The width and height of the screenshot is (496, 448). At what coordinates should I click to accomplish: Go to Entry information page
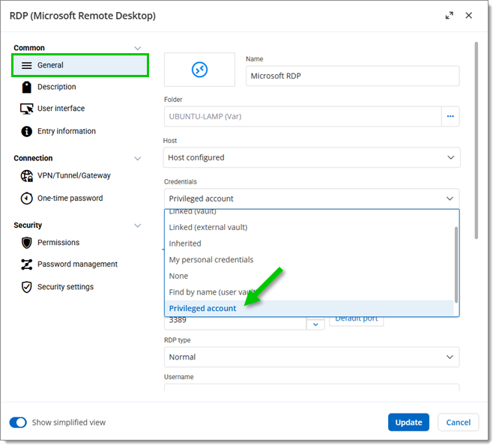[66, 131]
